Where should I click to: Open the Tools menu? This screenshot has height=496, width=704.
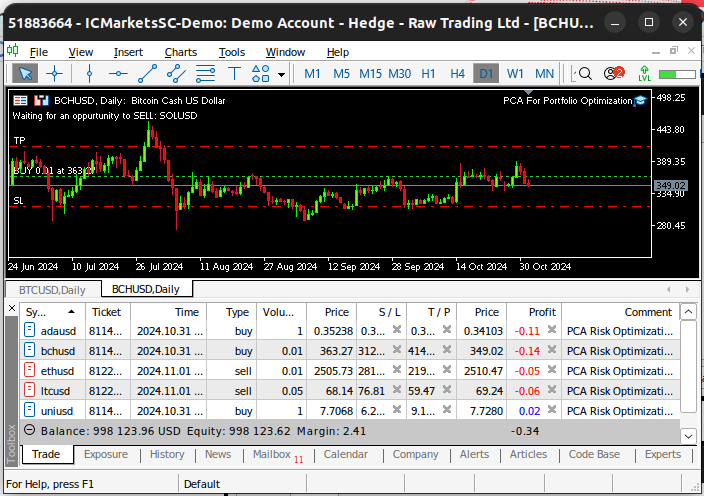click(x=232, y=53)
